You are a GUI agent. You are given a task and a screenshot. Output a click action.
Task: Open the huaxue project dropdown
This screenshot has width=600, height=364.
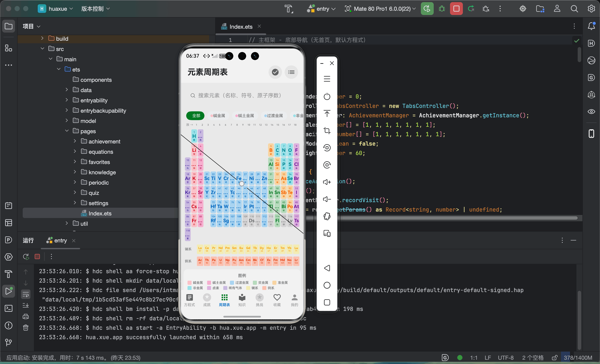tap(55, 9)
